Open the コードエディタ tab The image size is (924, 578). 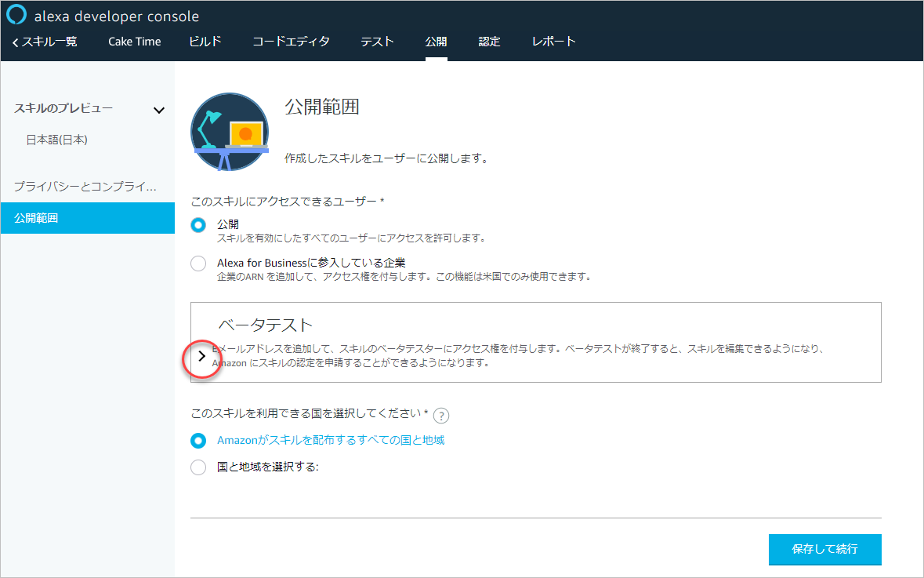point(291,42)
